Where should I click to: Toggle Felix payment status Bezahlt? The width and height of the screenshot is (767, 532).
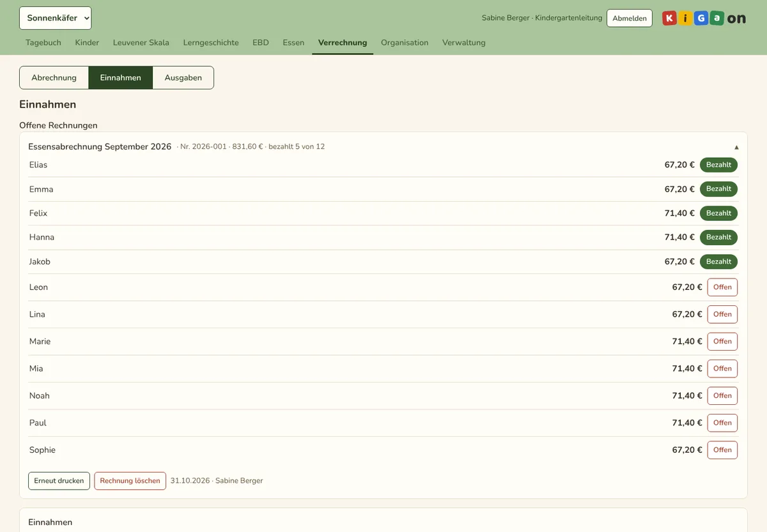(718, 213)
